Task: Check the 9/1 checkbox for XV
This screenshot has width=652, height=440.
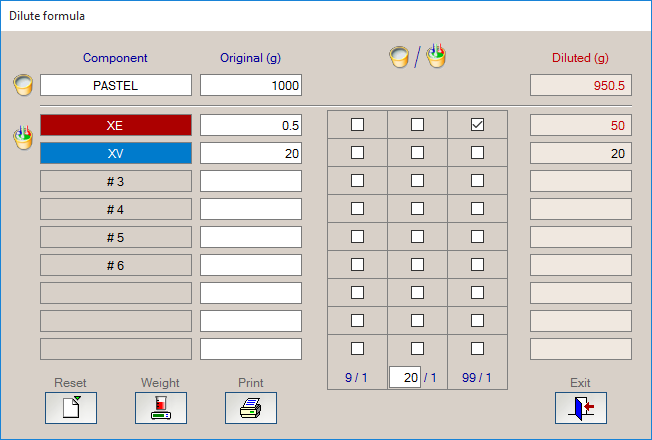Action: (358, 153)
